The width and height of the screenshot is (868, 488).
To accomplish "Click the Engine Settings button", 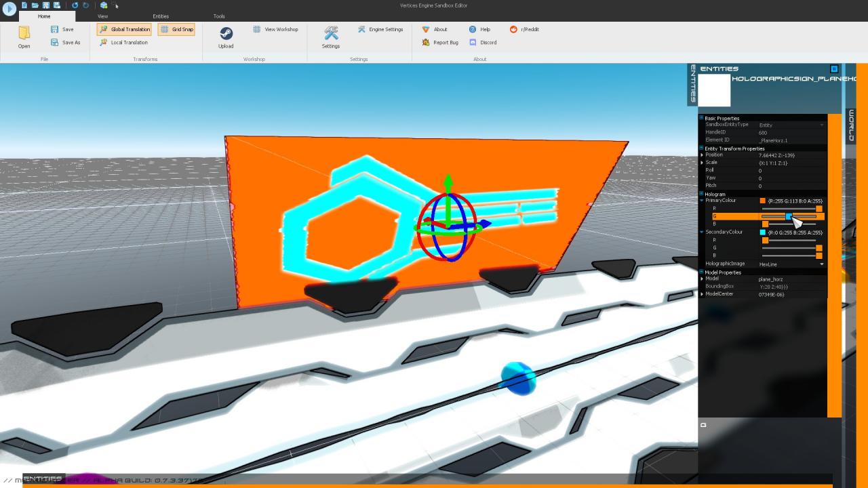I will coord(380,29).
